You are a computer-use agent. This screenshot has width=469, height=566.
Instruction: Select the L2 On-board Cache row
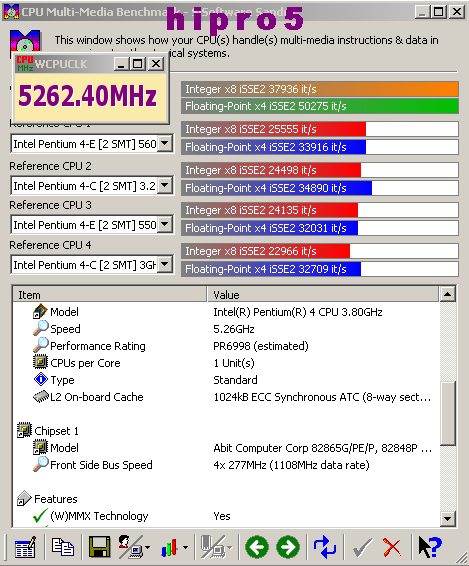(x=226, y=397)
